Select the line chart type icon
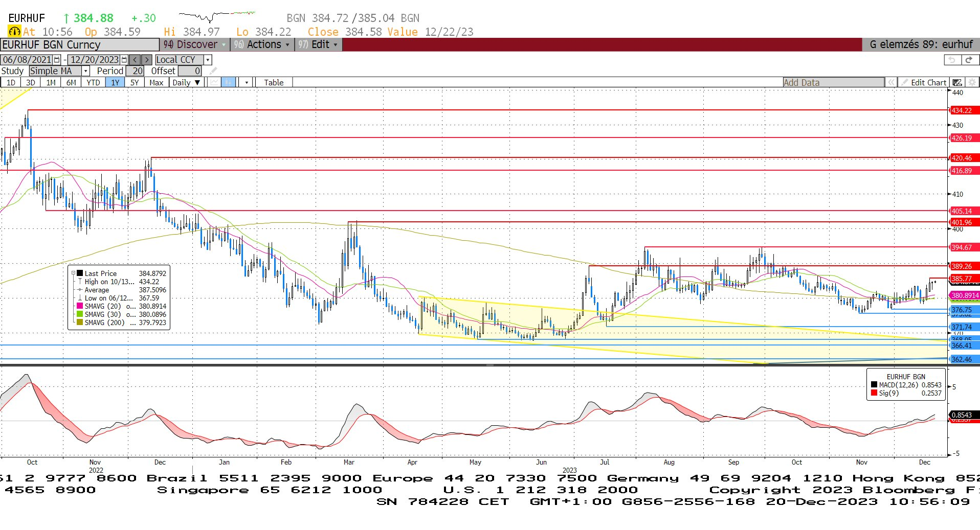 click(215, 82)
